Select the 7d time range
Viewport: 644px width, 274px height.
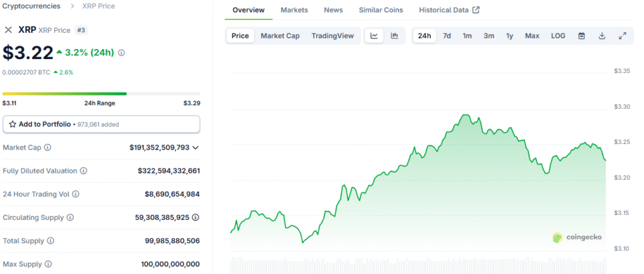tap(447, 36)
